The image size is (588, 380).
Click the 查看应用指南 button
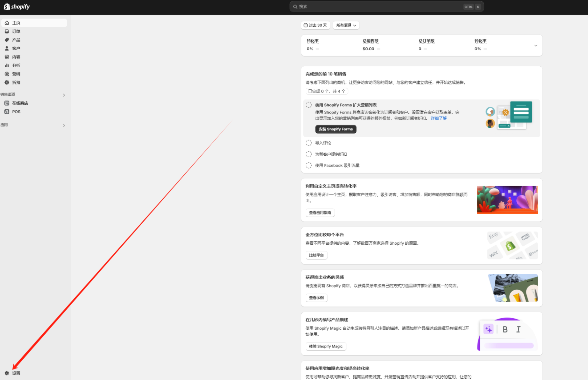coord(320,213)
